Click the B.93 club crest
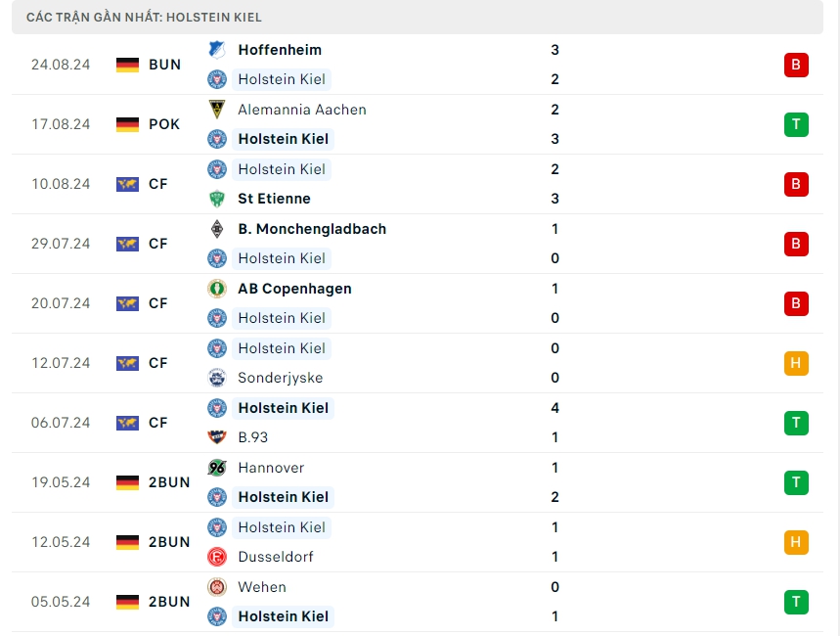The image size is (840, 636). [x=217, y=437]
